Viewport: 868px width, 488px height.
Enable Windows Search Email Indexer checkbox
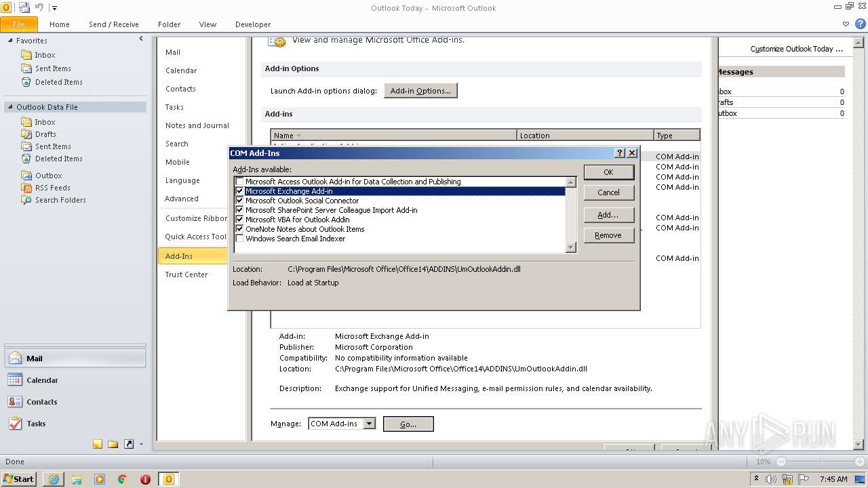(x=239, y=239)
